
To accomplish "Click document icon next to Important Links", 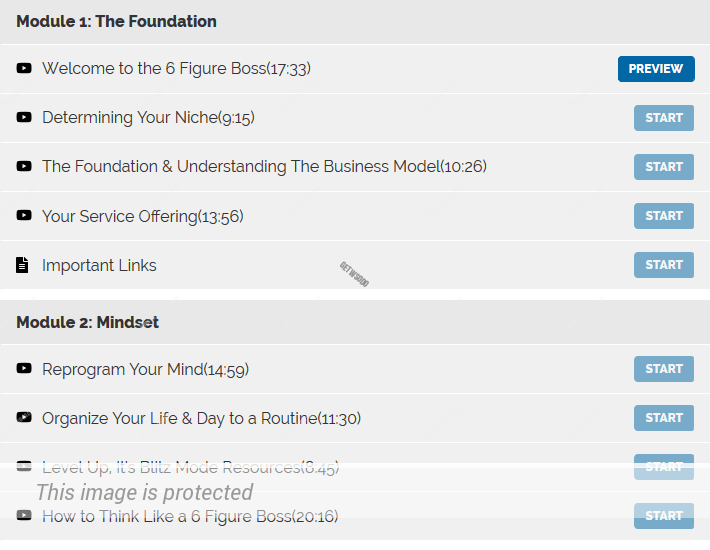I will 23,265.
